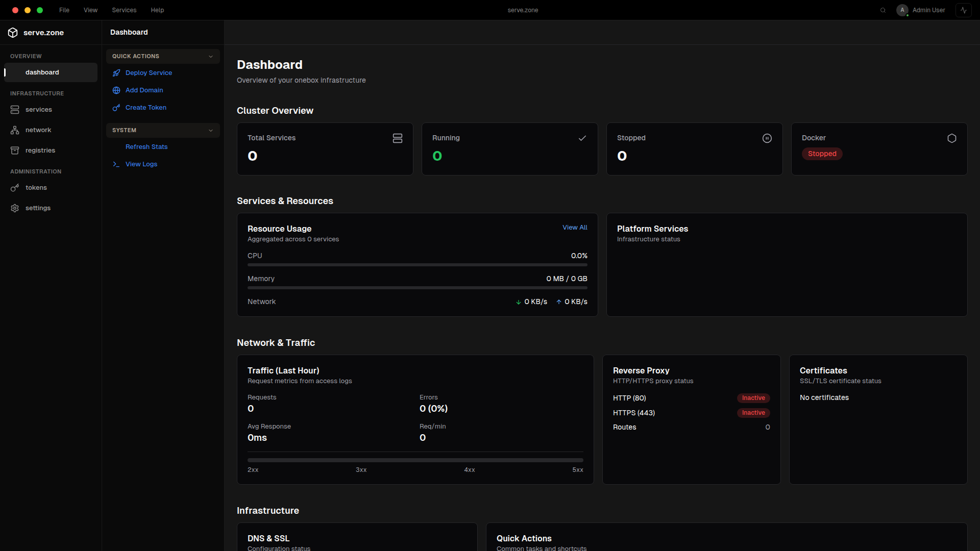Image resolution: width=980 pixels, height=551 pixels.
Task: Click the search magnifier icon in title bar
Action: (x=883, y=10)
